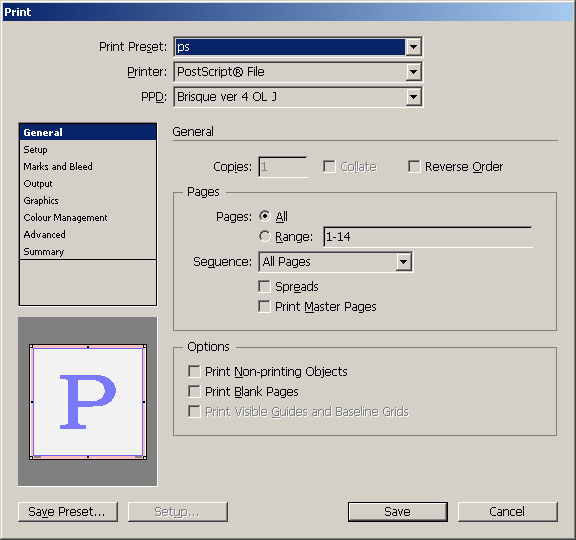576x540 pixels.
Task: Click the page range field showing 1-14
Action: (x=428, y=237)
